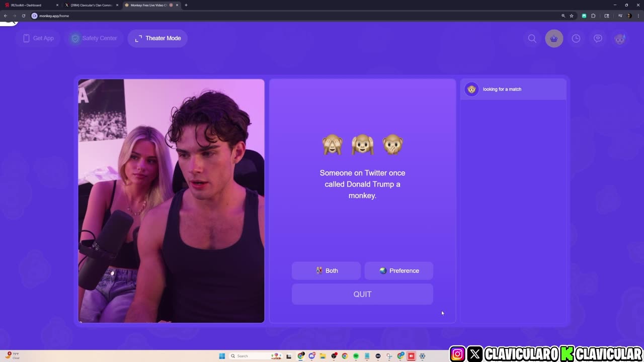Screen dimensions: 644x362
Task: Open the weather widget on taskbar
Action: pos(13,355)
